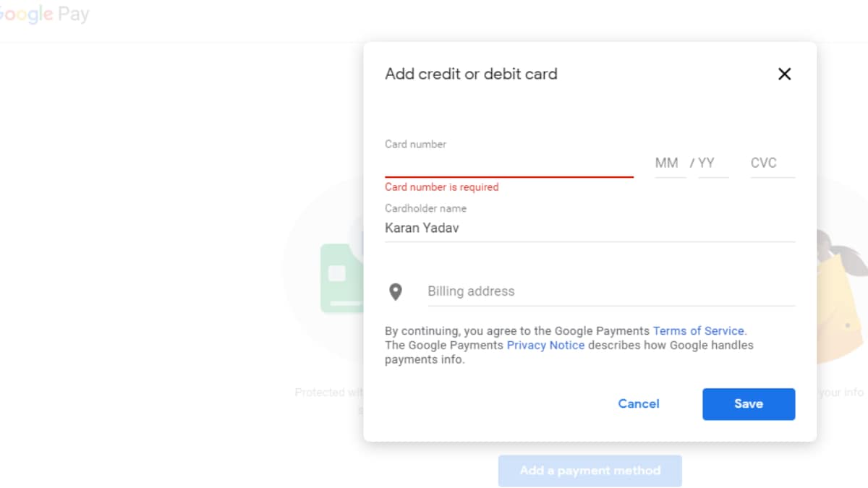Click the red 'Card number is required' error
The height and width of the screenshot is (488, 868).
click(441, 187)
